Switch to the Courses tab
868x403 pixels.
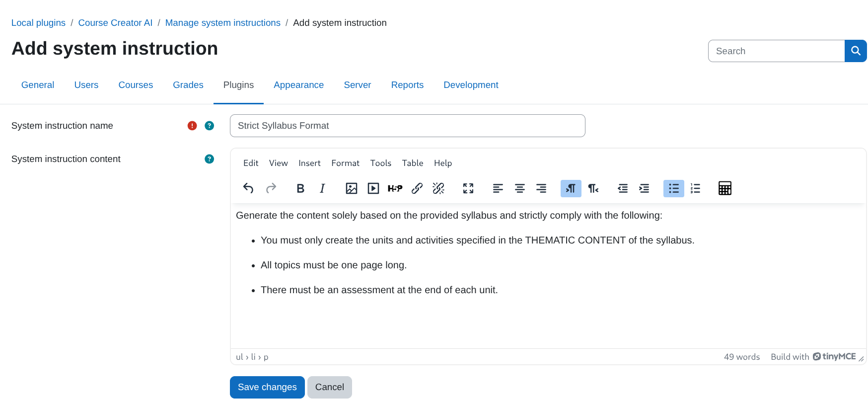click(136, 85)
